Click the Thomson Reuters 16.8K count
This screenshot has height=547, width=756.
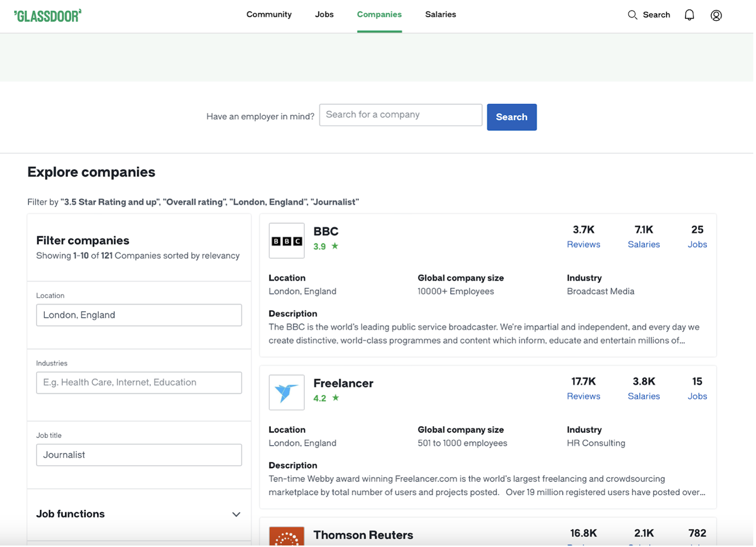pyautogui.click(x=585, y=534)
